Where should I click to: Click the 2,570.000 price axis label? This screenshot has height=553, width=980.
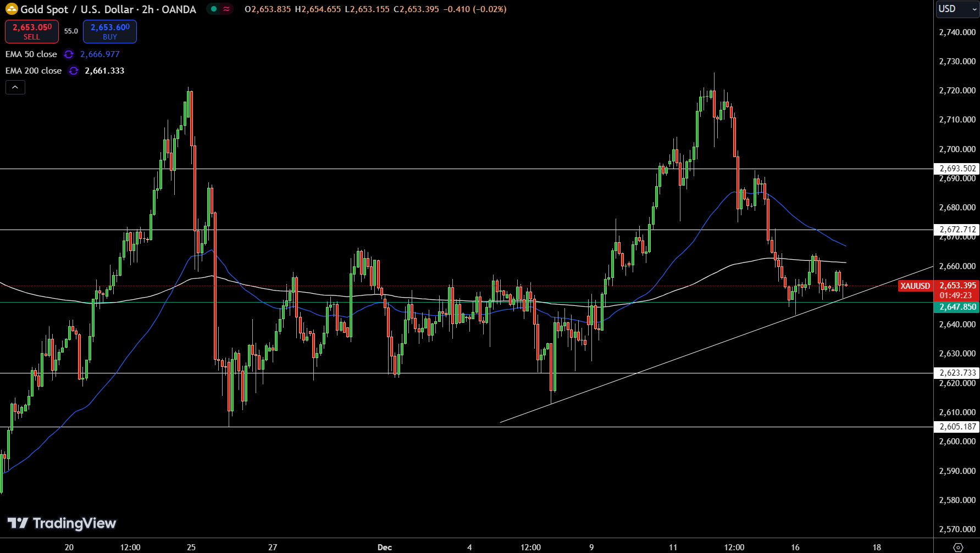click(957, 529)
